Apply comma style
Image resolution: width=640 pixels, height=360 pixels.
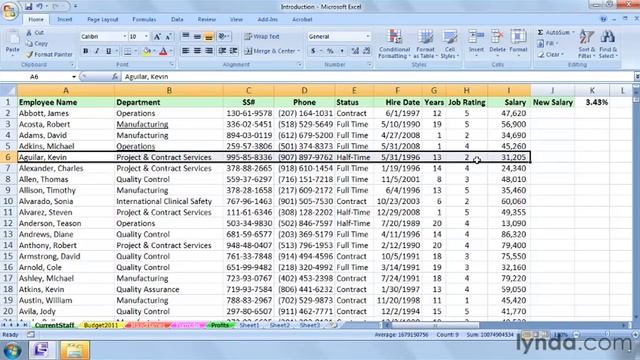342,51
